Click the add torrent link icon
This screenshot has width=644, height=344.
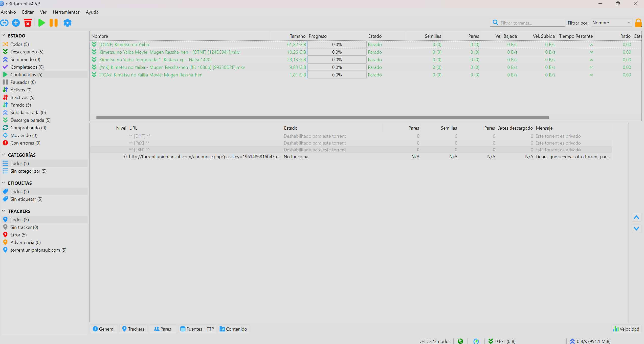pos(4,23)
